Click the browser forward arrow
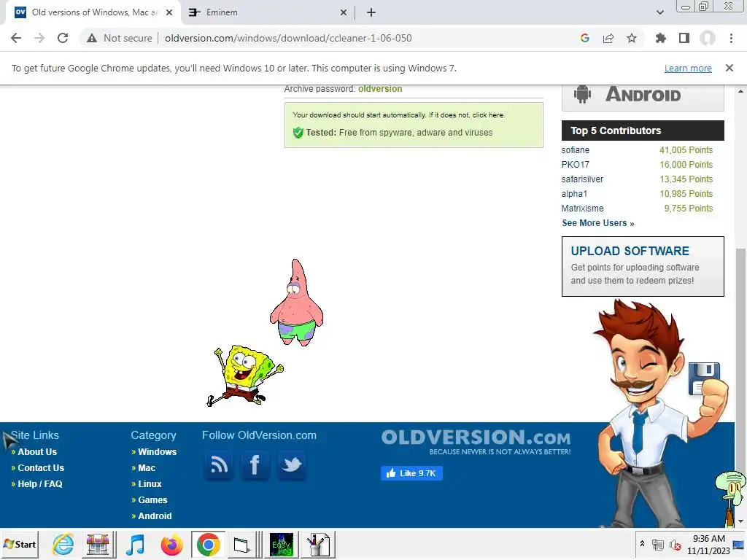 tap(39, 38)
